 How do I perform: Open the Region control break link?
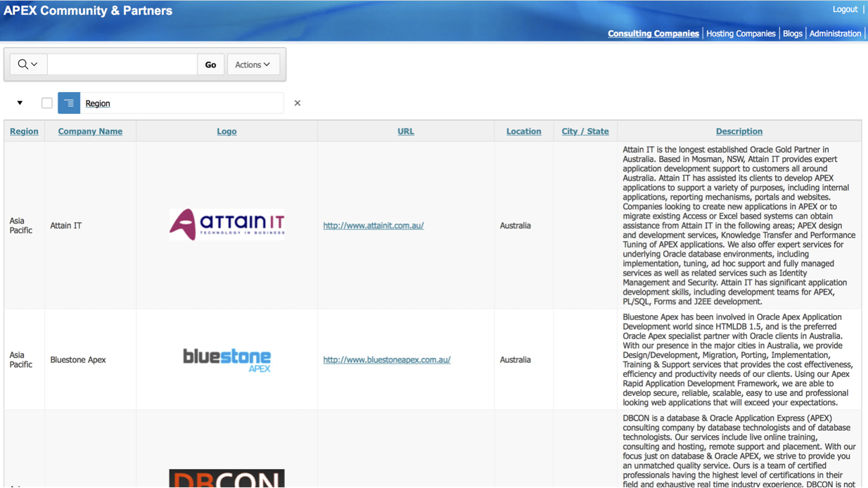(98, 103)
